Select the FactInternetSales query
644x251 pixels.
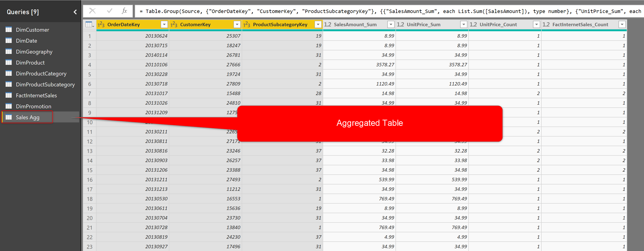click(x=36, y=96)
